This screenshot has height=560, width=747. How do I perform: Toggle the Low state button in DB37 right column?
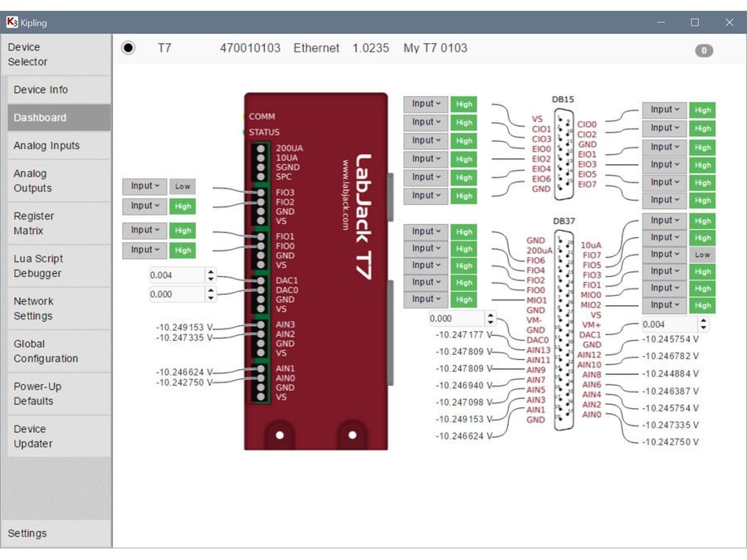click(x=702, y=255)
